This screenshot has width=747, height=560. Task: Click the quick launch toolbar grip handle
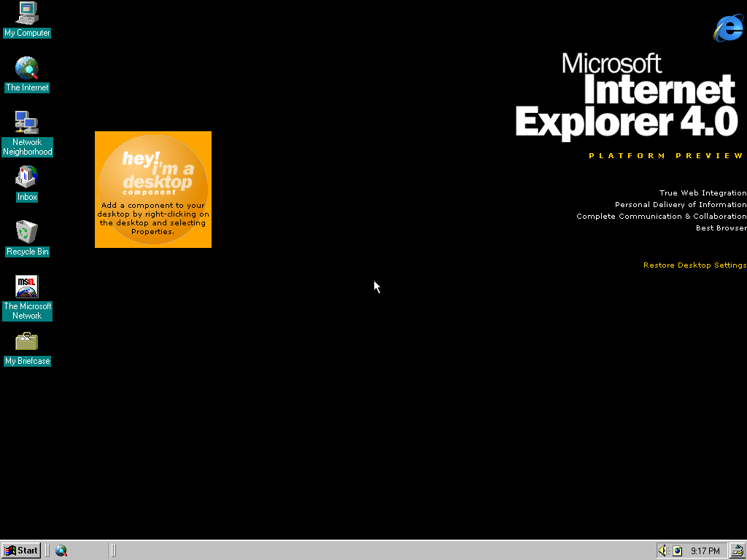tap(47, 551)
